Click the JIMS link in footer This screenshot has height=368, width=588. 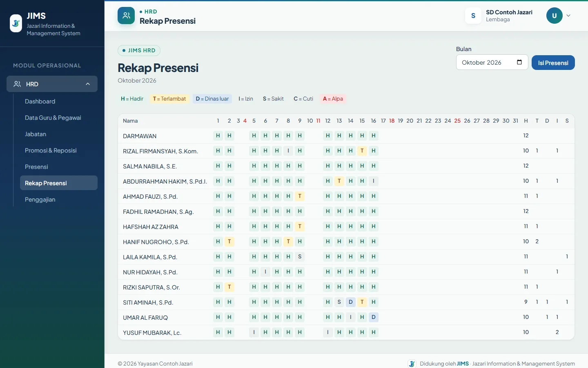point(463,364)
